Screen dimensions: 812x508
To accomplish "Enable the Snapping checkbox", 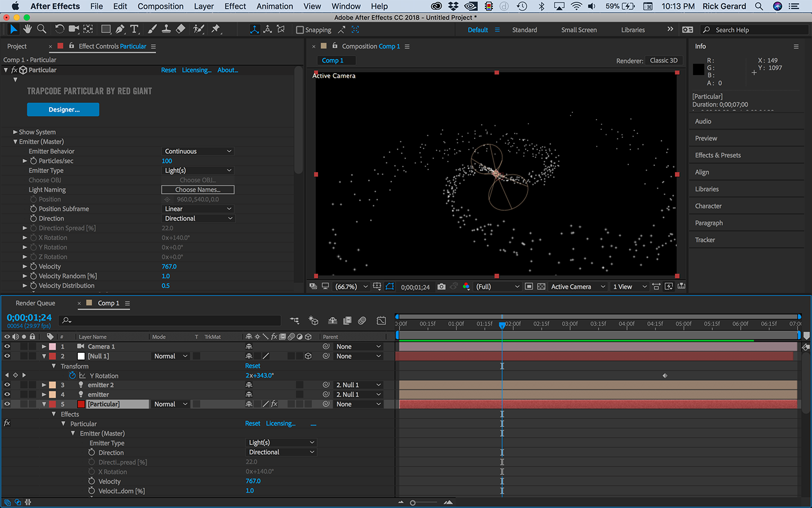I will pos(300,30).
